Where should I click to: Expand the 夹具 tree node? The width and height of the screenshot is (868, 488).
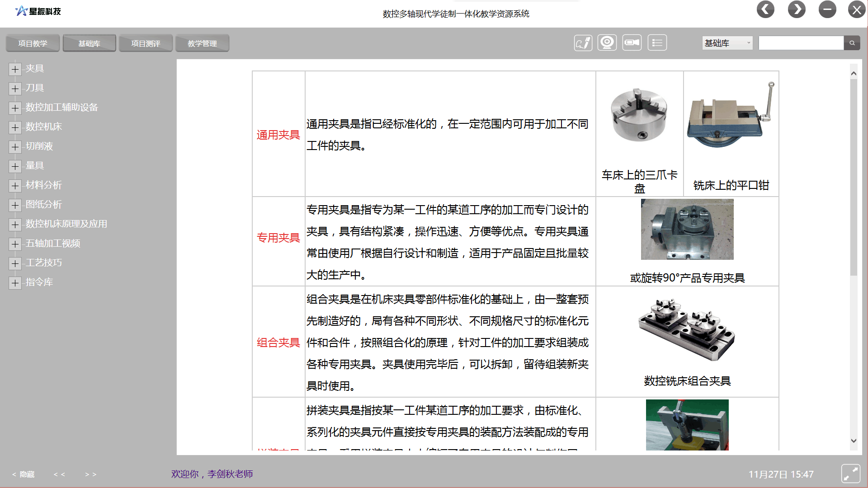click(x=15, y=69)
